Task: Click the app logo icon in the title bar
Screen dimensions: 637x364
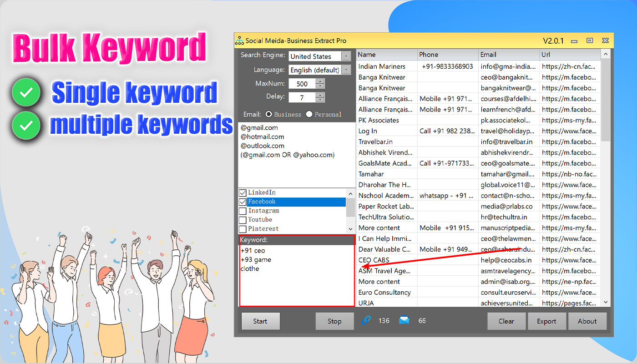Action: pyautogui.click(x=239, y=40)
